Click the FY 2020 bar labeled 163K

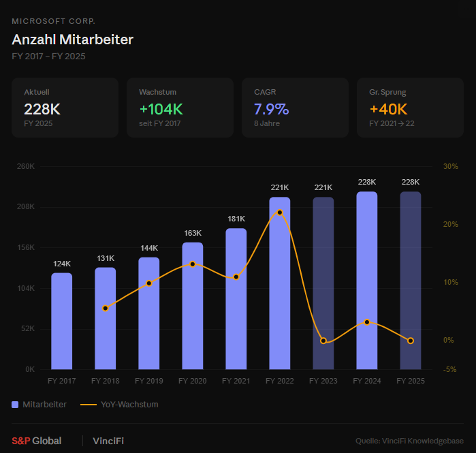(193, 306)
